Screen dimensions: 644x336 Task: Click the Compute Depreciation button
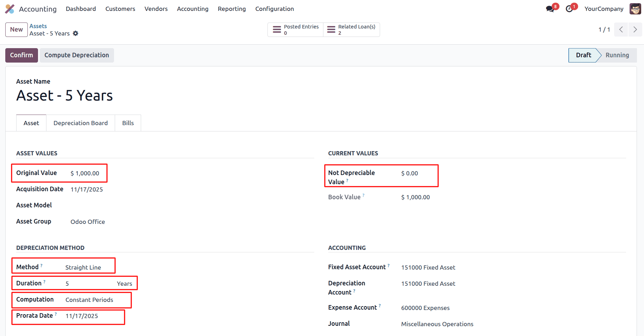77,55
